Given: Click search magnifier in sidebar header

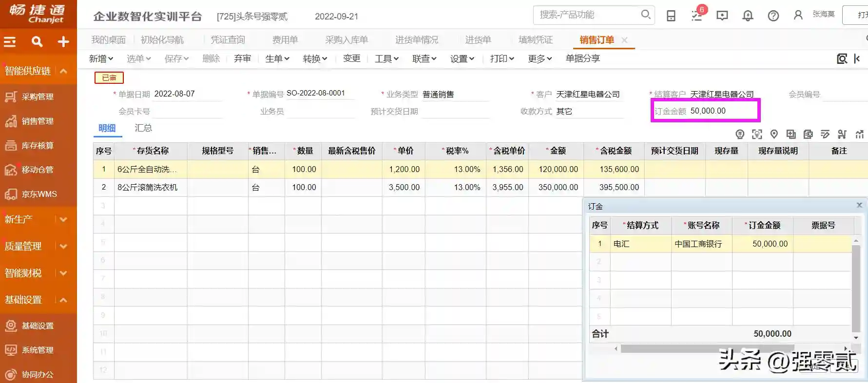Looking at the screenshot, I should coord(37,42).
